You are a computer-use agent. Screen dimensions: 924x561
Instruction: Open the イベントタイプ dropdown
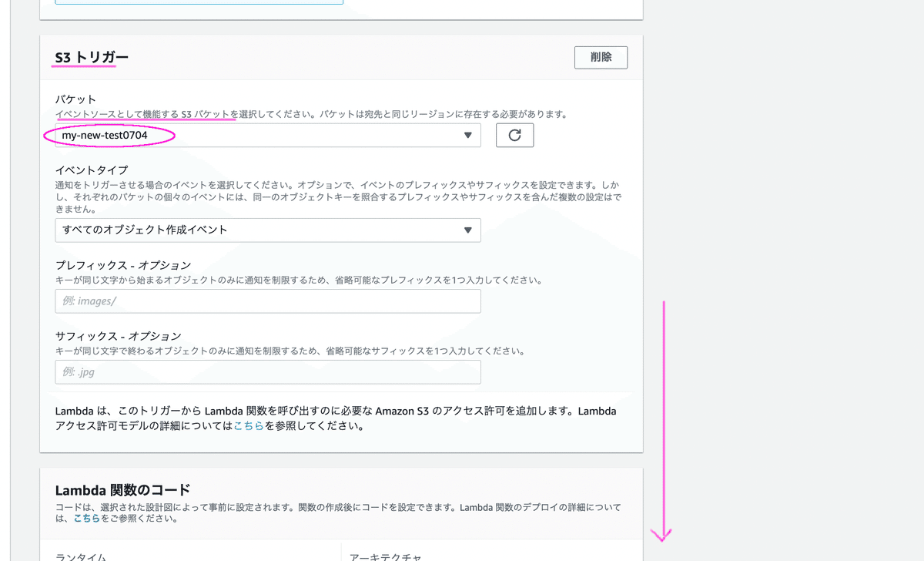click(268, 230)
